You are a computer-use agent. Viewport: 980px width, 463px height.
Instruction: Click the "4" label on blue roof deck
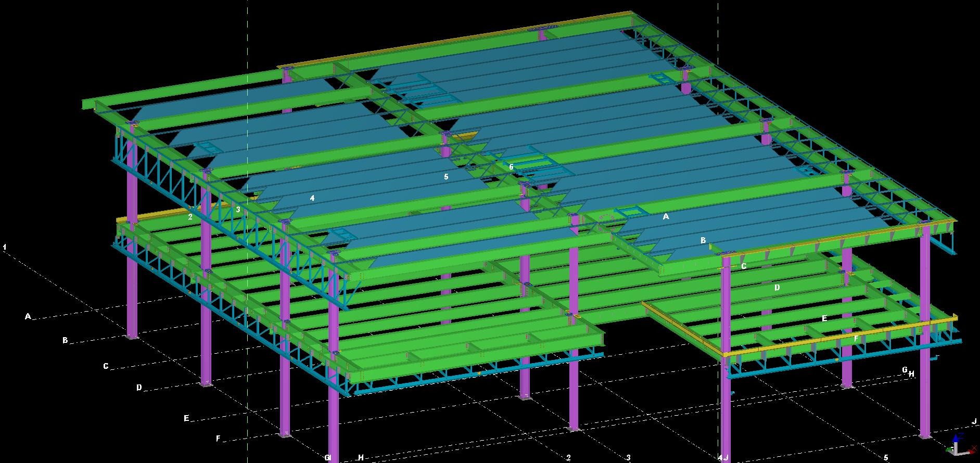click(x=312, y=198)
